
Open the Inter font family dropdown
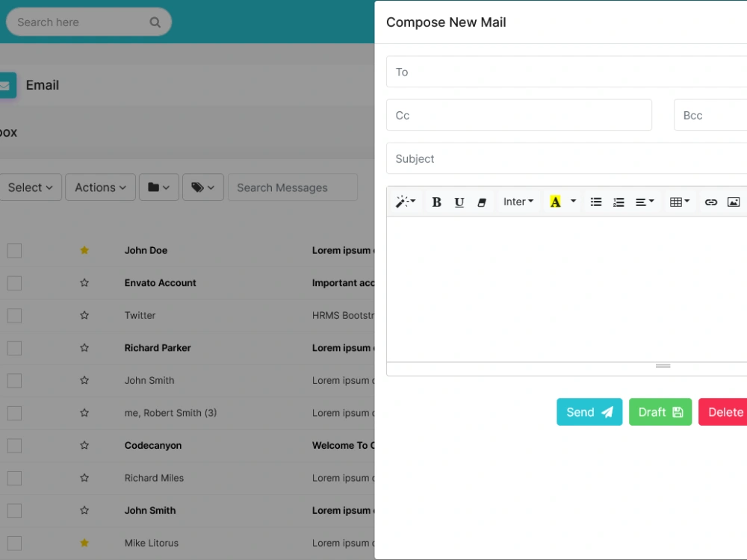518,202
